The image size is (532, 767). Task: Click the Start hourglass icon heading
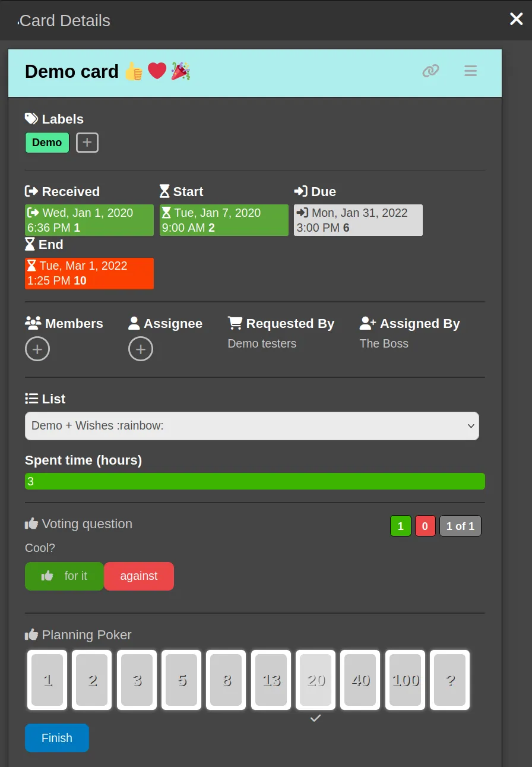pos(164,191)
